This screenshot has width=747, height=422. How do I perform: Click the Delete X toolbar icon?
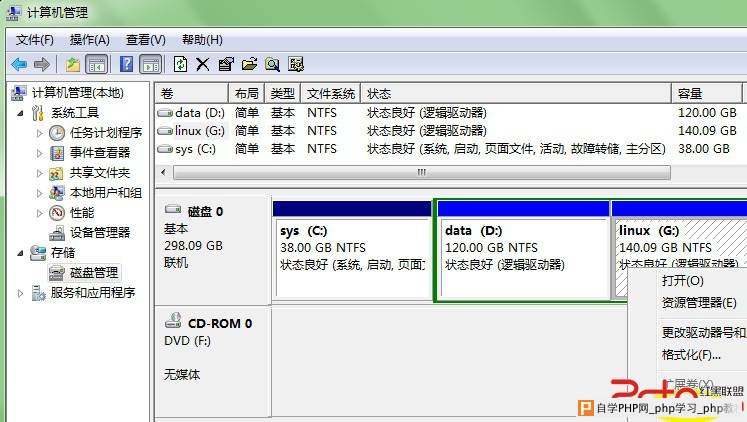tap(202, 64)
